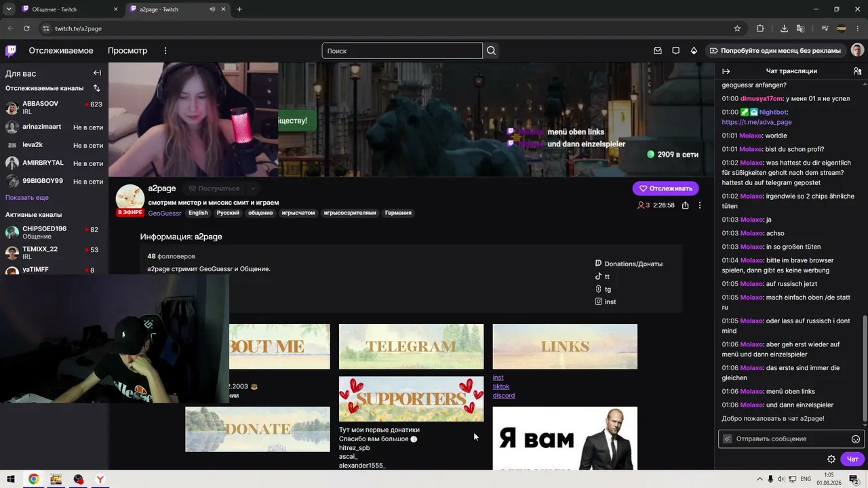The width and height of the screenshot is (868, 488).
Task: Open Chrome from the taskbar
Action: point(33,479)
